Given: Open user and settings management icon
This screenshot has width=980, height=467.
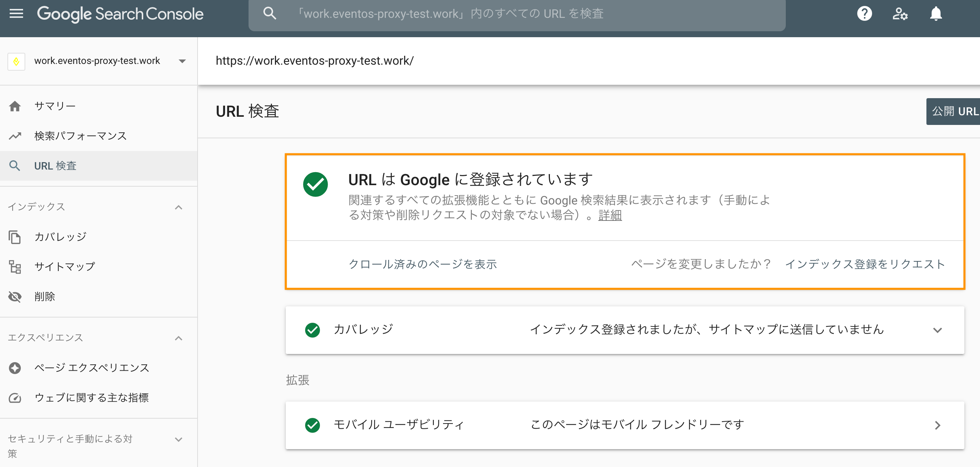Looking at the screenshot, I should [900, 14].
